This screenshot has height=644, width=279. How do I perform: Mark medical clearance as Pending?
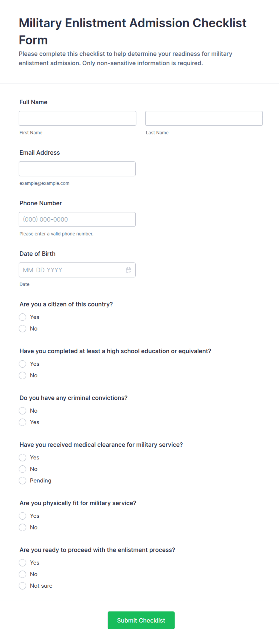22,481
